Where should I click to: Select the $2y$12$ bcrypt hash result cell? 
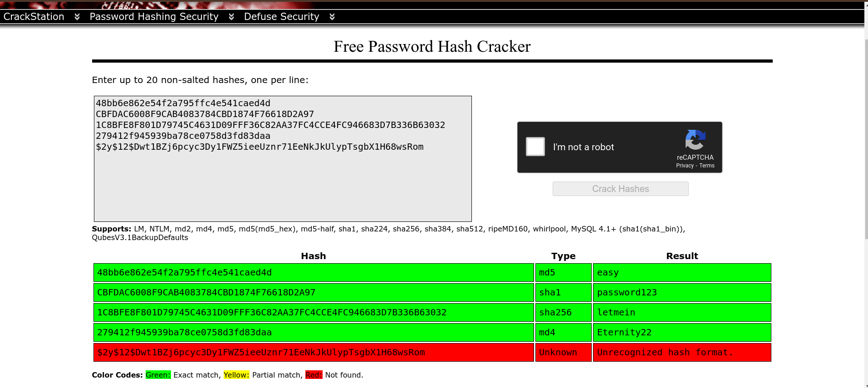coord(314,352)
